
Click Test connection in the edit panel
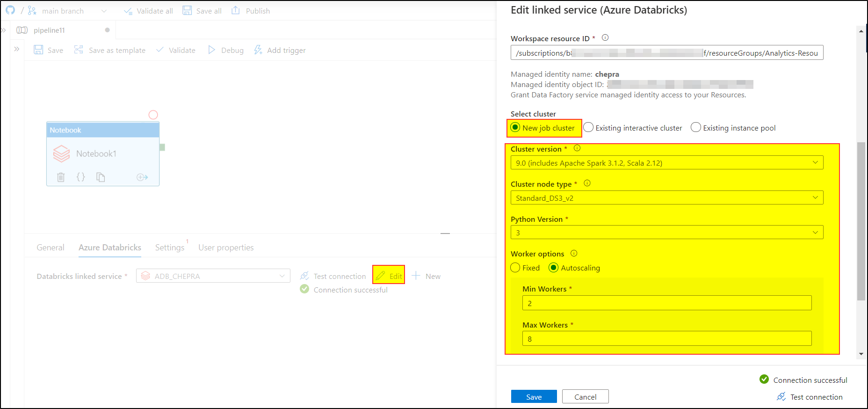(x=810, y=397)
